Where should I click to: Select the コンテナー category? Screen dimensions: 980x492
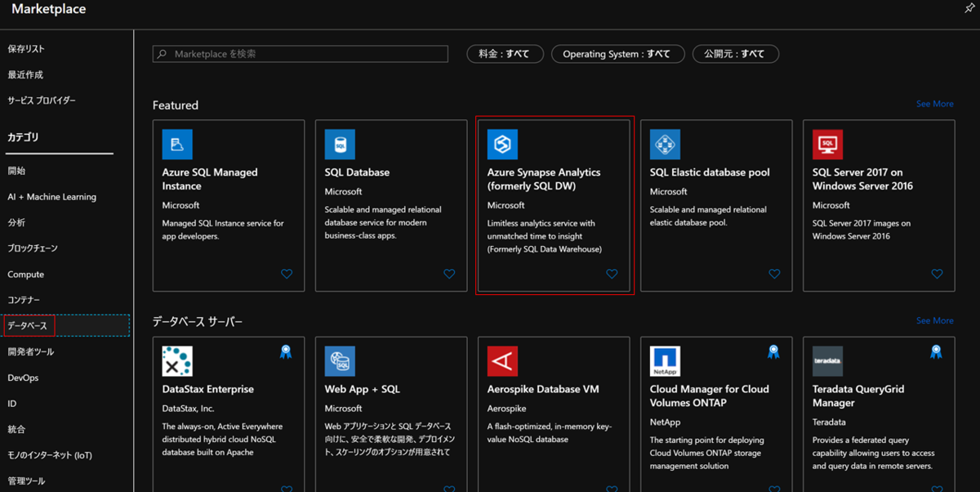point(24,300)
